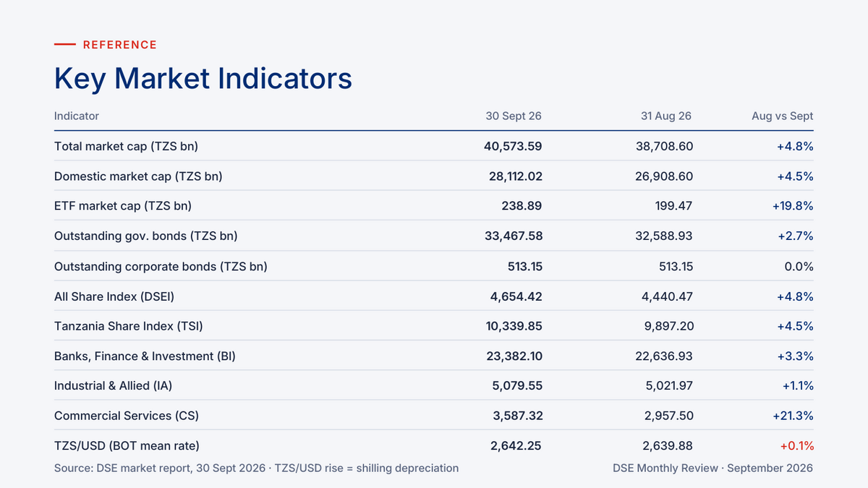The image size is (868, 488).
Task: Click the +19.8% change cell
Action: (793, 206)
